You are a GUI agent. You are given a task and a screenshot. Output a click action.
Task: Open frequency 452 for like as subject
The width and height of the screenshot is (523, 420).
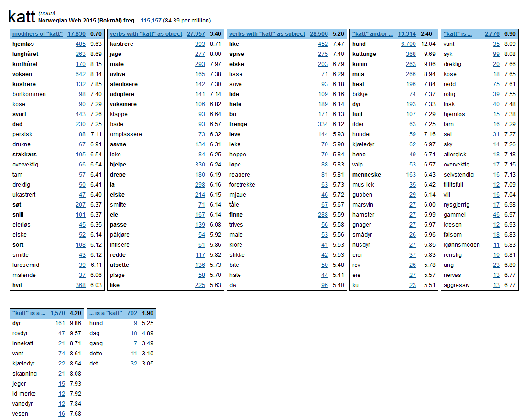pyautogui.click(x=323, y=44)
